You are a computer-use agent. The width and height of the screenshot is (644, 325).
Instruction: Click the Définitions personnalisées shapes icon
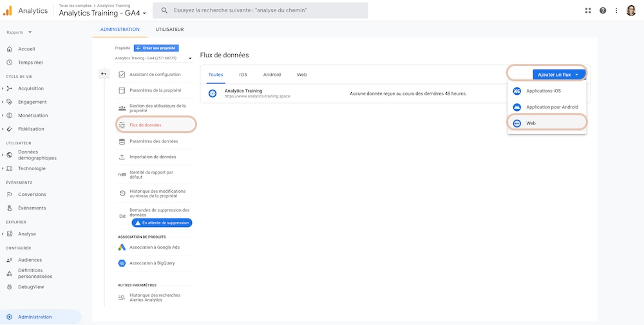coord(10,273)
